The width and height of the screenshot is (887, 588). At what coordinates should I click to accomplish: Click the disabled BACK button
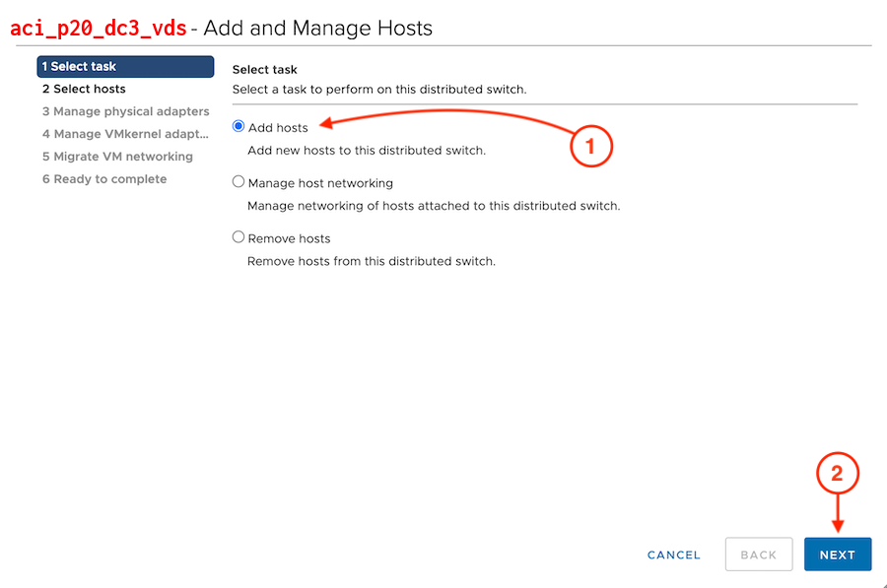758,555
